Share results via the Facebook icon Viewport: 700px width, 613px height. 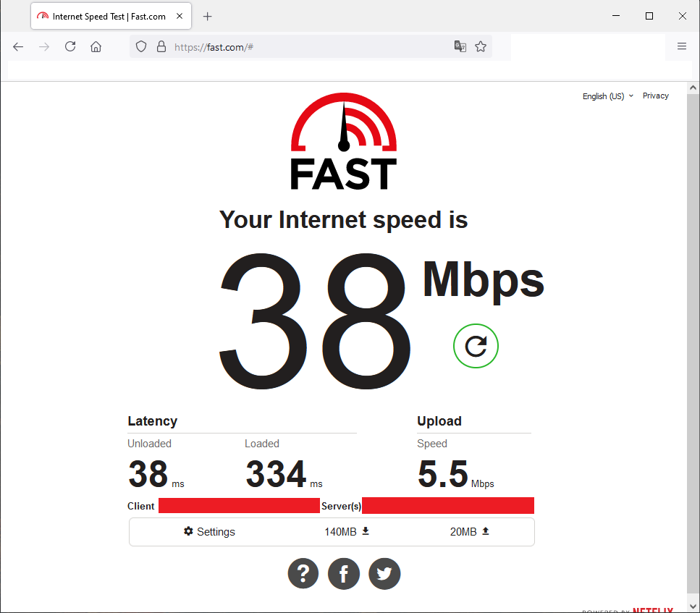[x=344, y=573]
